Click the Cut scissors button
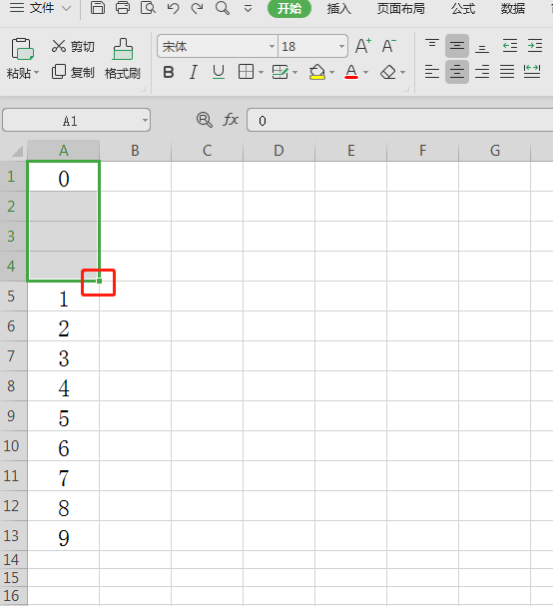554x607 pixels. click(73, 46)
